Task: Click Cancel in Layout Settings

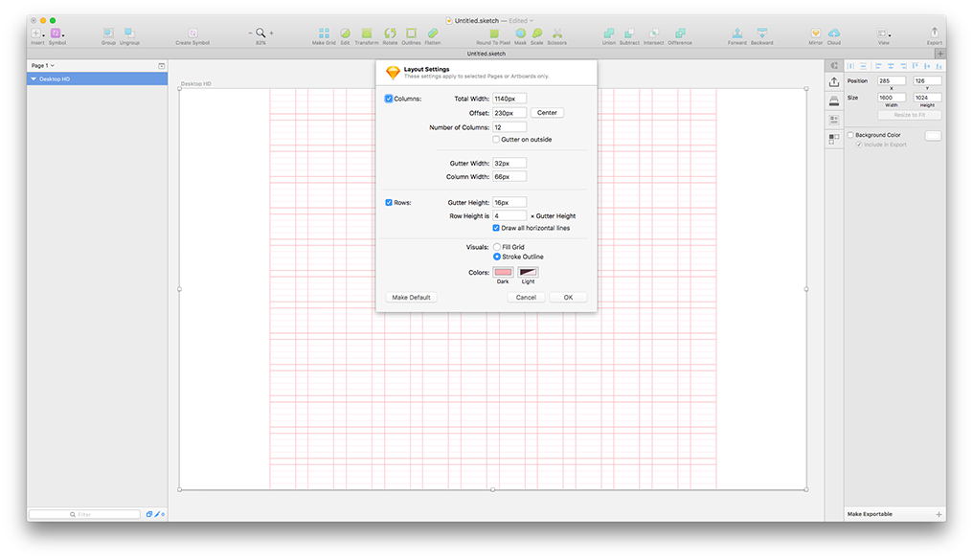Action: (526, 297)
